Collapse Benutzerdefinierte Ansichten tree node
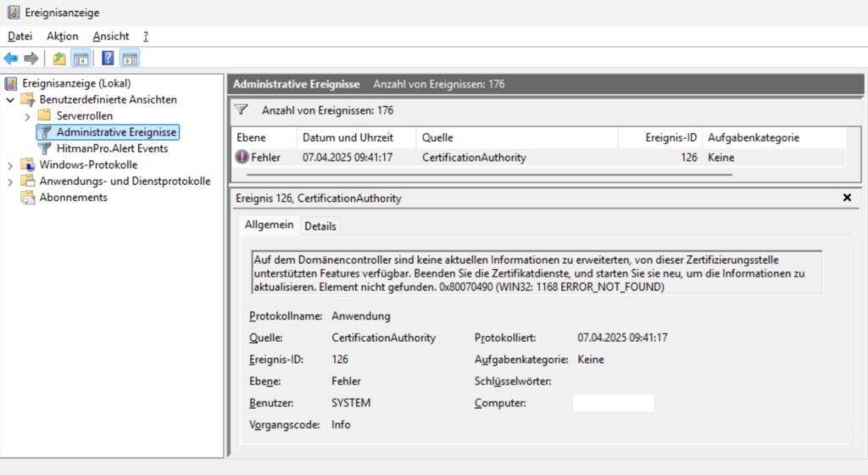Viewport: 868px width, 475px height. pyautogui.click(x=10, y=100)
